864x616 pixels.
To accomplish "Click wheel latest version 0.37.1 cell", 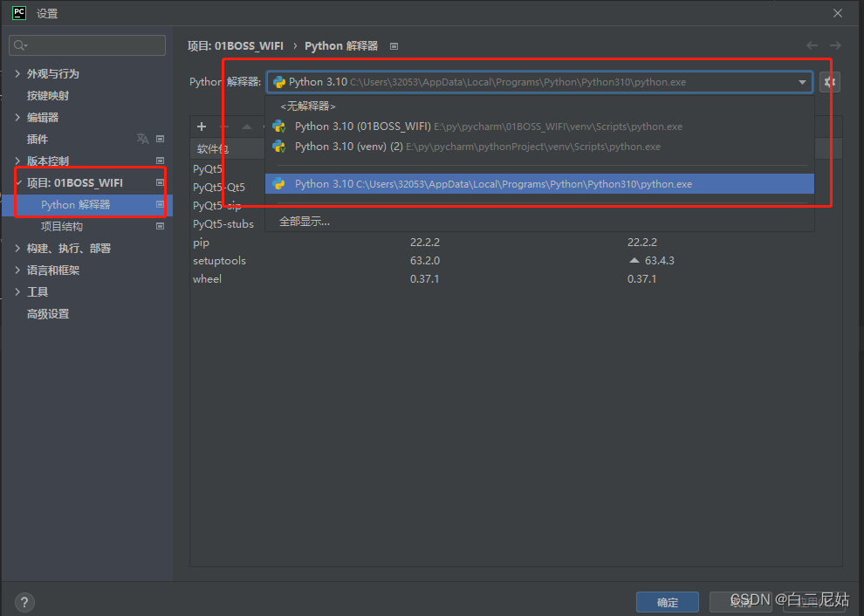I will [x=641, y=279].
